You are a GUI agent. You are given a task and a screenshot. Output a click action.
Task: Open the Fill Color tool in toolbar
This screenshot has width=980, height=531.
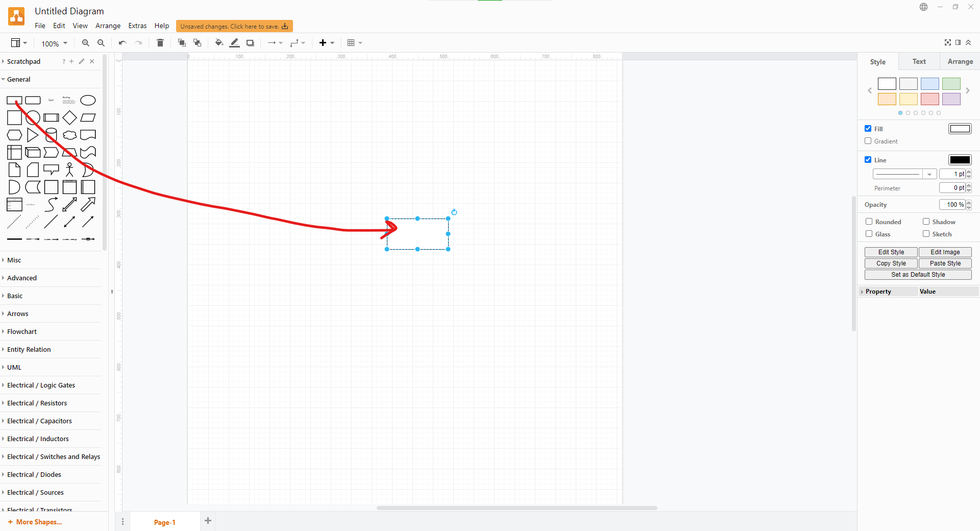click(x=218, y=43)
